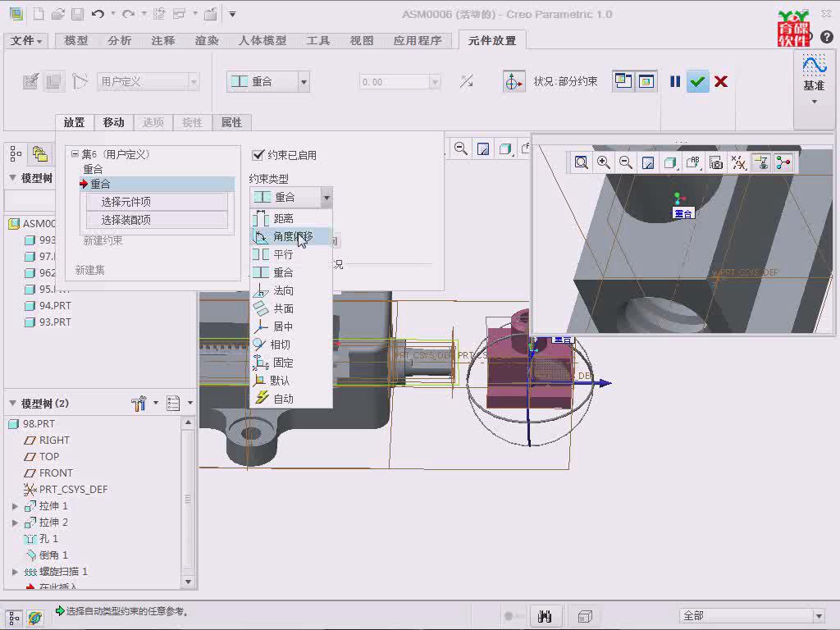Click the New file icon in the quick access toolbar
Viewport: 840px width, 630px height.
click(x=39, y=14)
